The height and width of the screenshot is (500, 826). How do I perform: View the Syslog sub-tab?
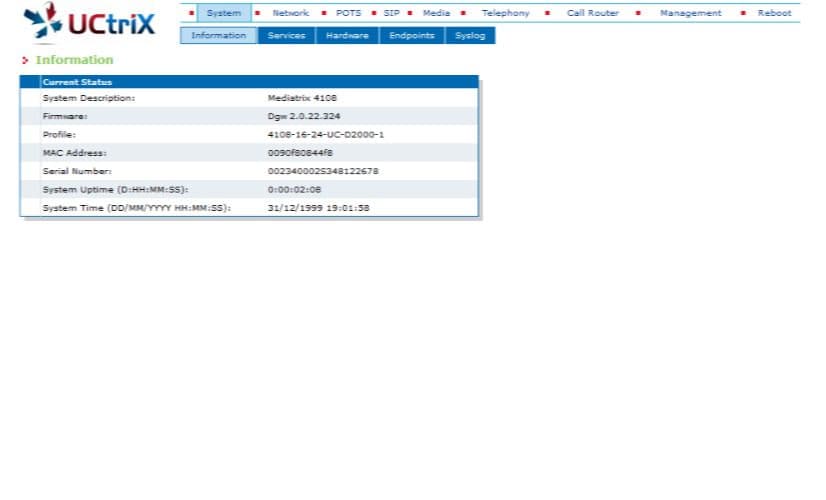coord(469,35)
